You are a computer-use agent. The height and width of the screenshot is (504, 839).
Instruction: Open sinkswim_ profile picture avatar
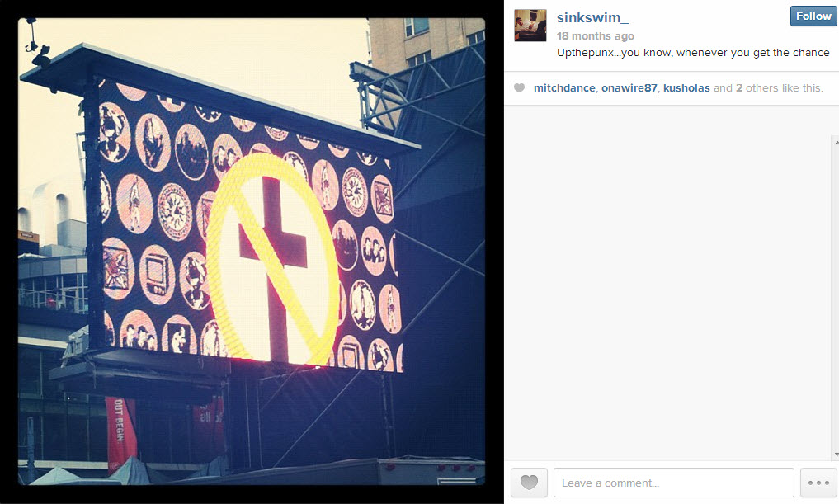(530, 25)
